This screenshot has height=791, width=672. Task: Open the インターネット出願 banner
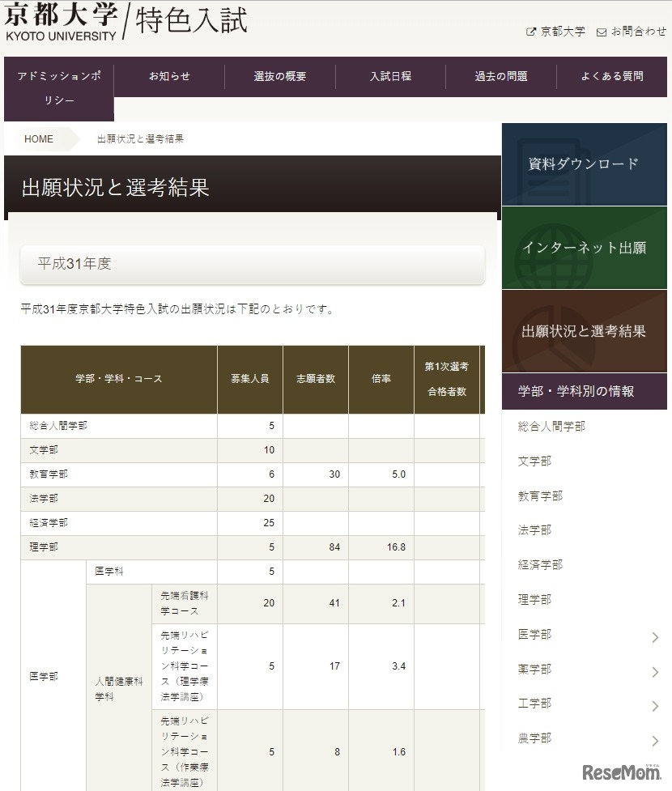click(x=584, y=248)
